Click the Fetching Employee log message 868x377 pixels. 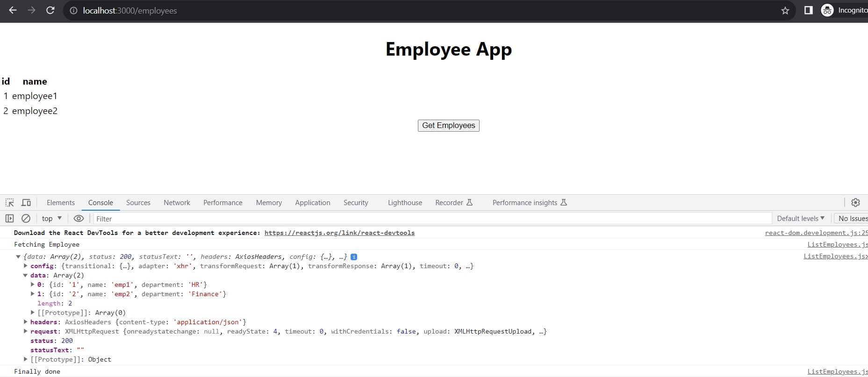pyautogui.click(x=47, y=244)
